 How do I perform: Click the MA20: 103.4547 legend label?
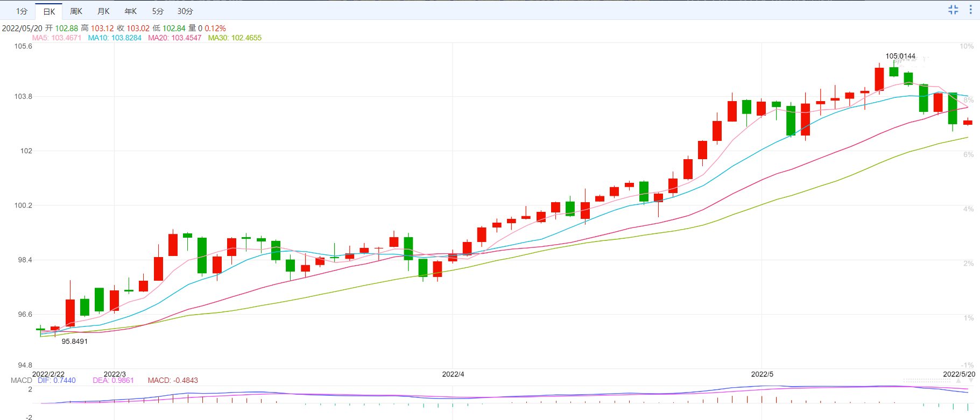(174, 38)
